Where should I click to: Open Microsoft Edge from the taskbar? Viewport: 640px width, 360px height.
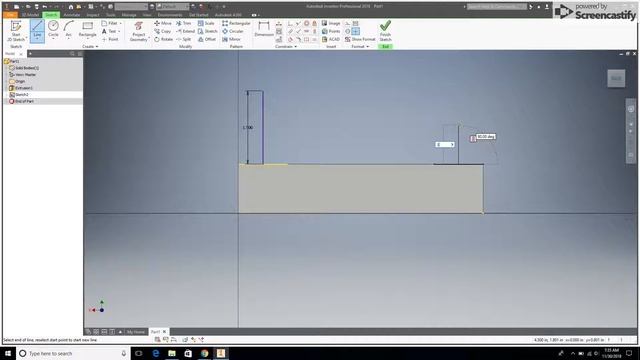click(156, 353)
